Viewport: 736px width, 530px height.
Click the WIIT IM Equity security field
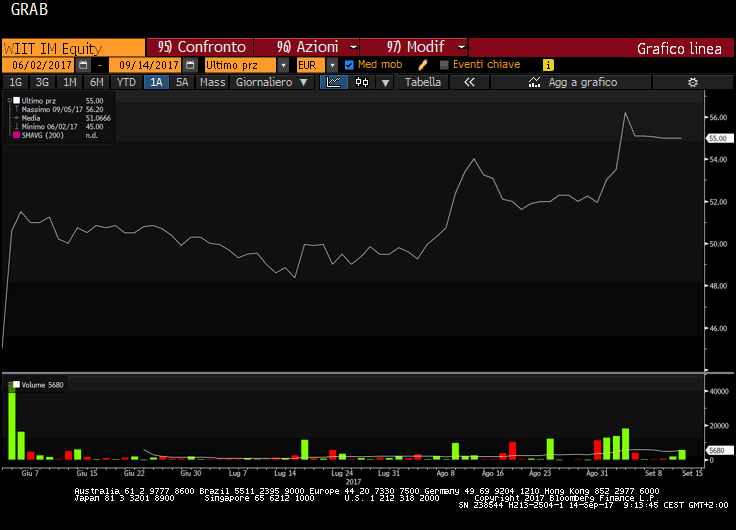[72, 47]
